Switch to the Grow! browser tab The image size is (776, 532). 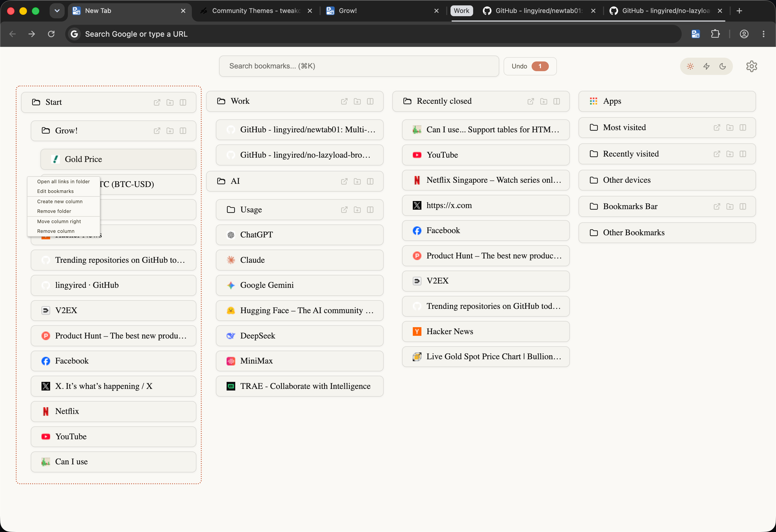(382, 11)
